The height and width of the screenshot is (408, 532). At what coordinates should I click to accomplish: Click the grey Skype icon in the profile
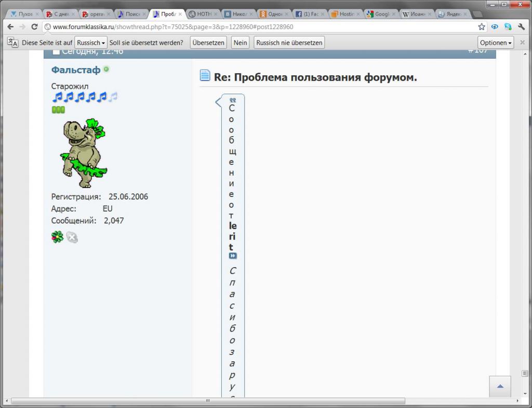point(72,238)
